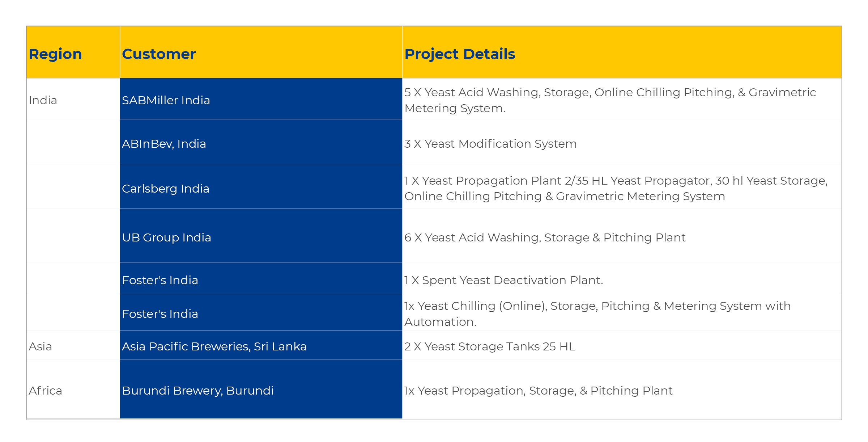Click 1x Yeast Propagation, Storage, & Pitching Plant
This screenshot has height=442, width=868.
point(538,391)
